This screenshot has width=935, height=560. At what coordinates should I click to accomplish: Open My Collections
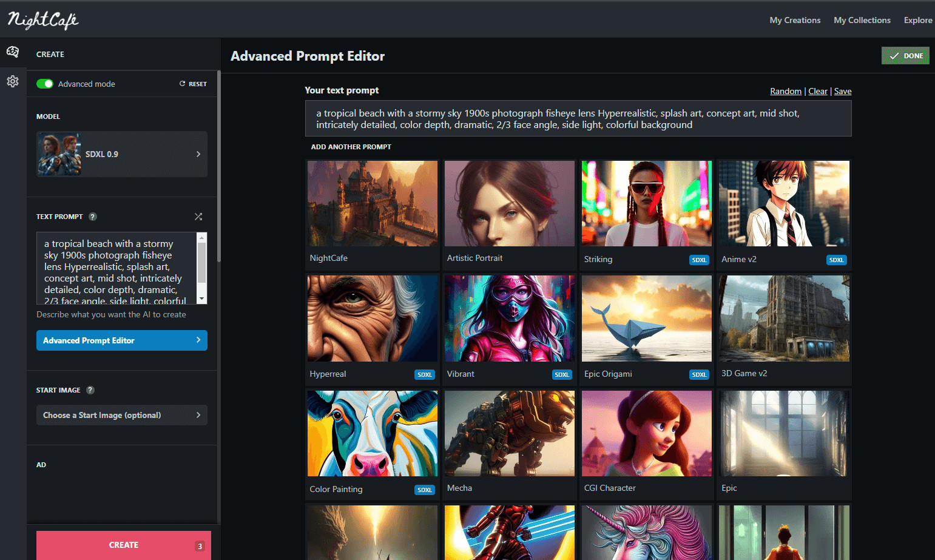tap(862, 20)
